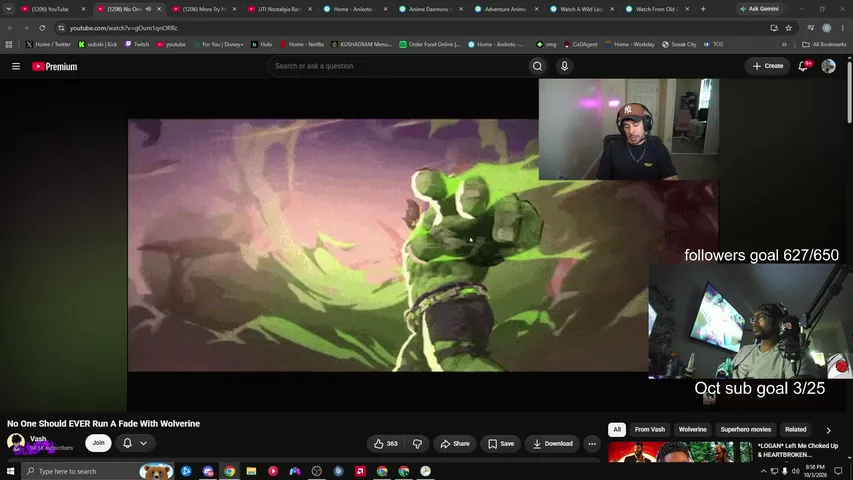Open media controls icon in Chrome toolbar
Image resolution: width=853 pixels, height=480 pixels.
[x=811, y=28]
